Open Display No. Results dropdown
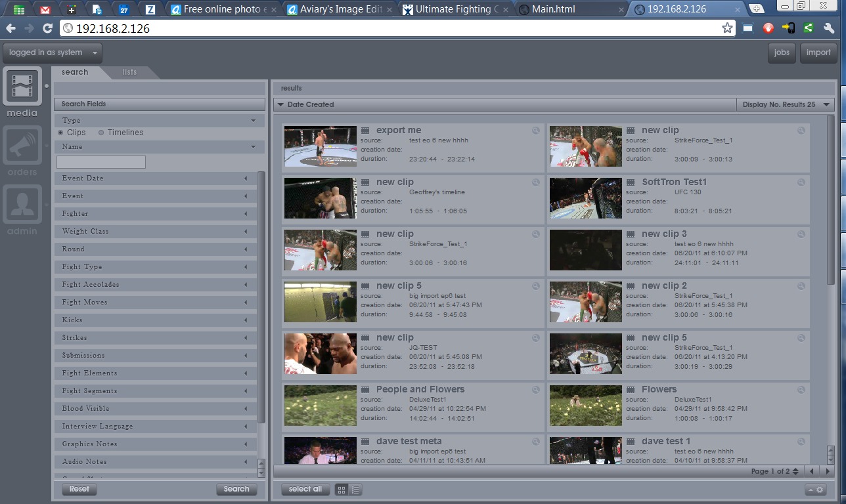This screenshot has height=504, width=846. (785, 104)
